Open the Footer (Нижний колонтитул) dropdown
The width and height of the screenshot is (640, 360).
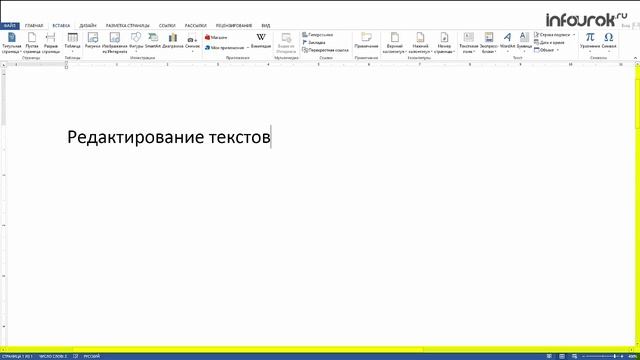pyautogui.click(x=420, y=43)
